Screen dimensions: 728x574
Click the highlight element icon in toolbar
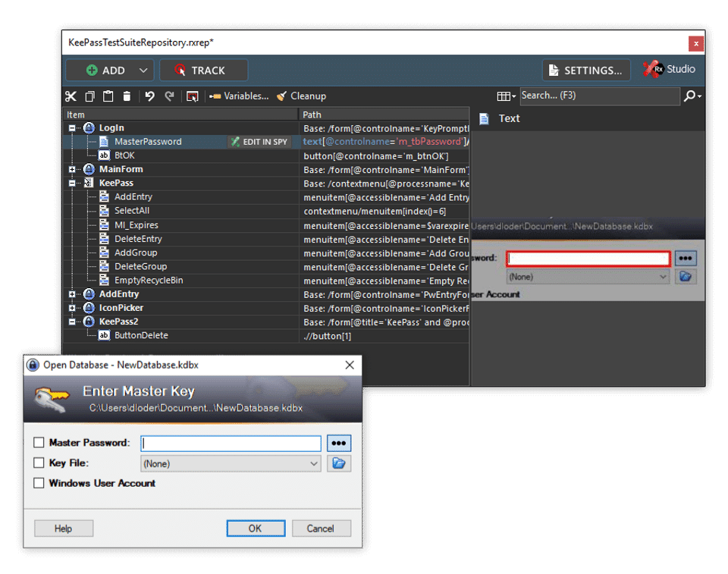click(x=192, y=96)
